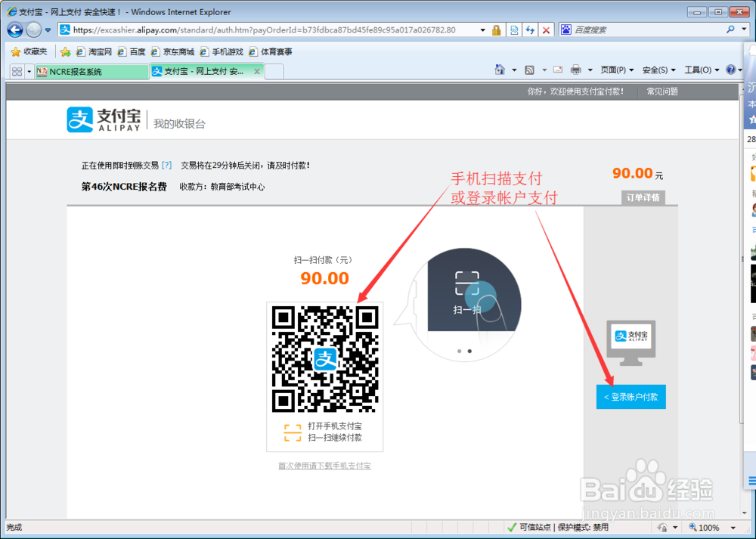Expand the Home icon dropdown arrow
The width and height of the screenshot is (756, 539).
(x=514, y=70)
